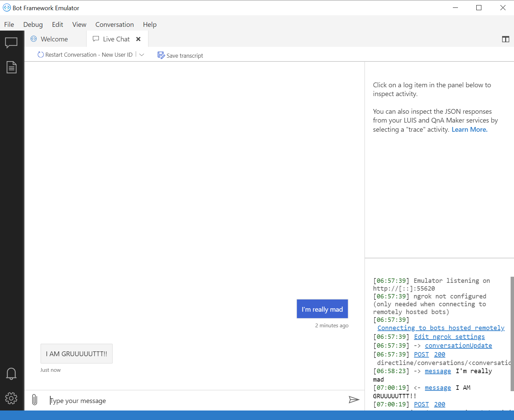This screenshot has width=514, height=420.
Task: Click the "Just now" timestamp
Action: click(x=51, y=370)
